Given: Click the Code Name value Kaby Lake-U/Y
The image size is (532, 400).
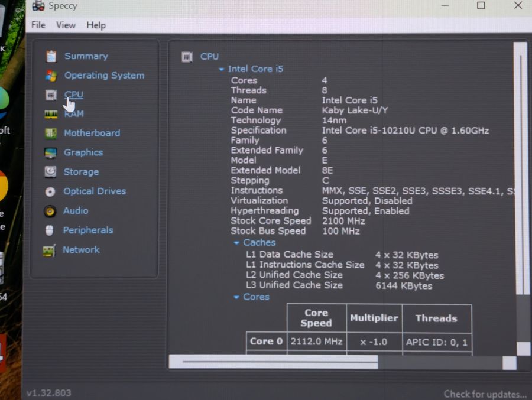Looking at the screenshot, I should pyautogui.click(x=355, y=110).
